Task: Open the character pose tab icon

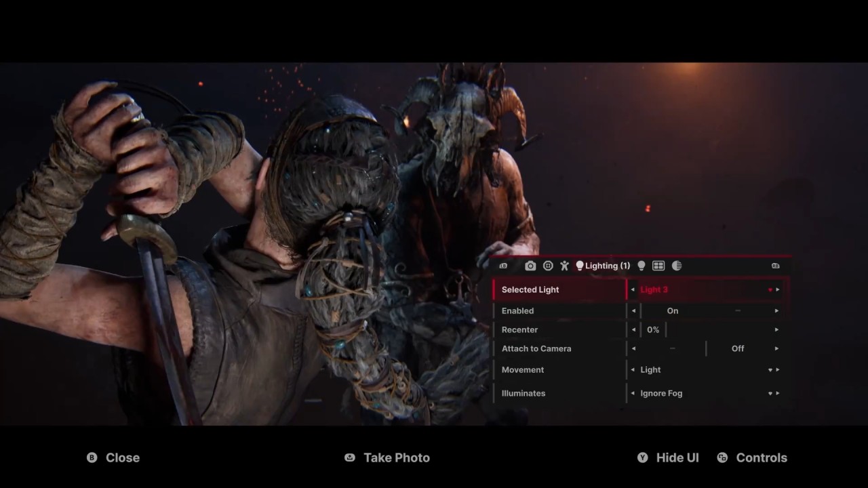Action: (564, 266)
